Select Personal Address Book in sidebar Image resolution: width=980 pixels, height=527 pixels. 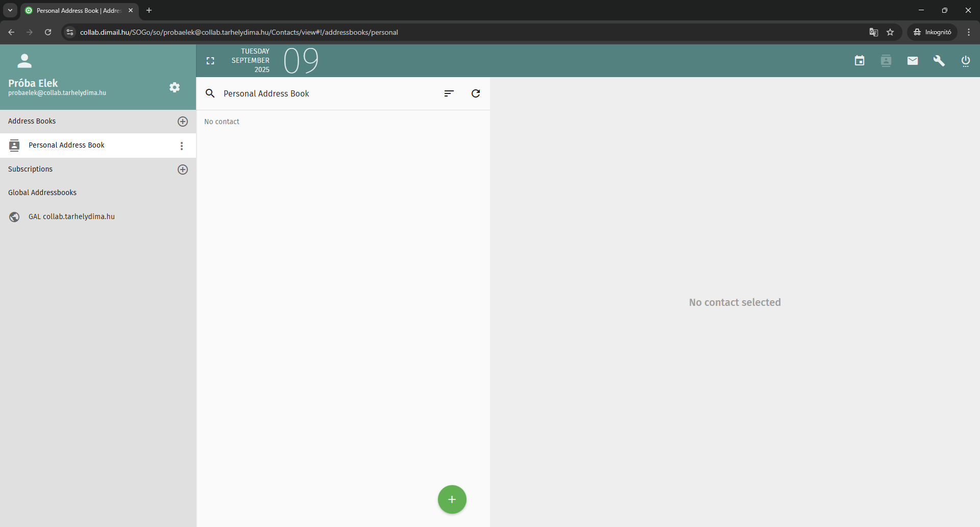click(x=66, y=146)
